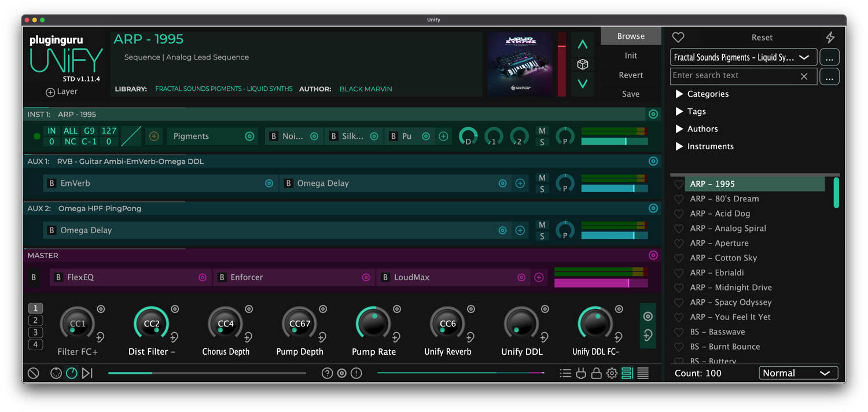Toggle the green layer enable dot on INST 1
Screen dimensions: 868x412
coord(37,137)
